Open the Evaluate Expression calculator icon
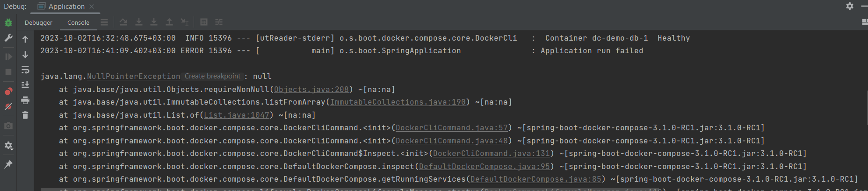 [x=204, y=22]
